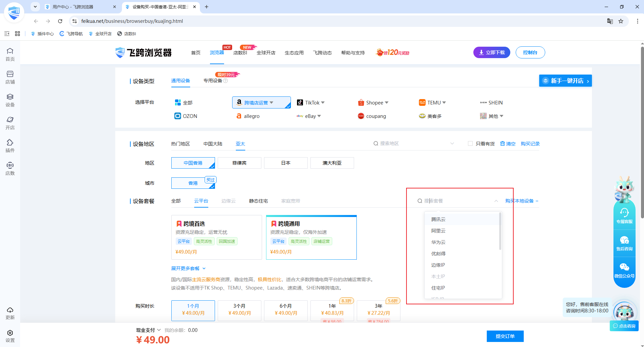The width and height of the screenshot is (644, 347).
Task: Click the 飞跨浏览器 logo
Action: 143,53
